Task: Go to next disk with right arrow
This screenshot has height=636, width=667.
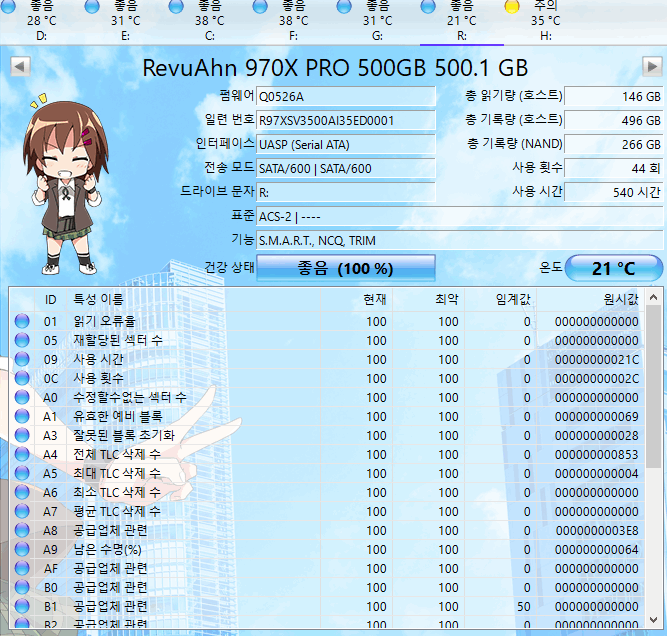Action: [x=652, y=66]
